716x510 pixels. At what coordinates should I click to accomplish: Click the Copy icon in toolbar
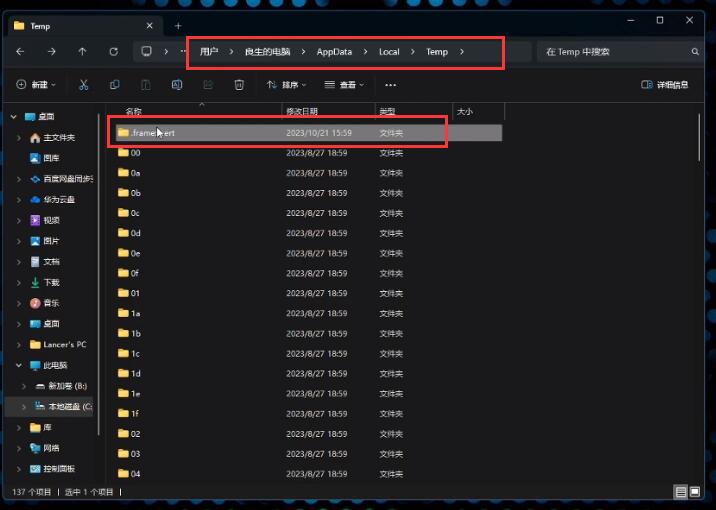[x=115, y=85]
